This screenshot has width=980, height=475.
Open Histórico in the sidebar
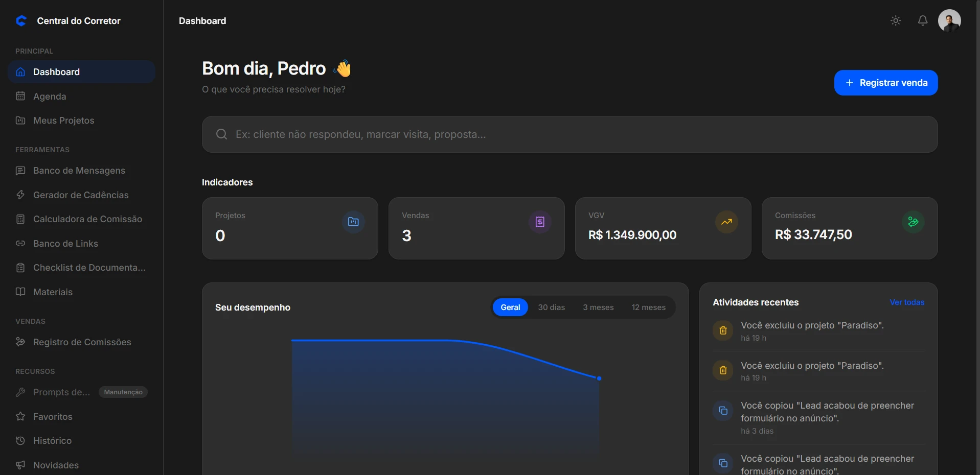pyautogui.click(x=81, y=441)
